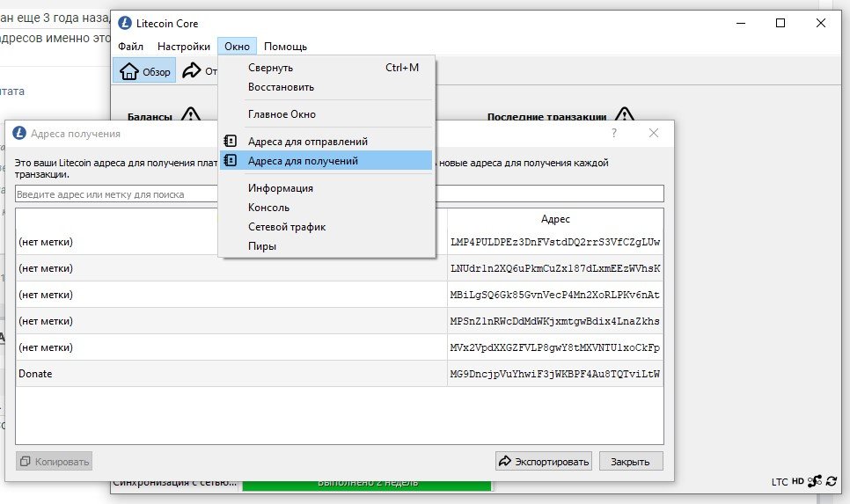This screenshot has height=504, width=850.
Task: Click the warning icon next to Последние транзакции
Action: click(x=625, y=115)
